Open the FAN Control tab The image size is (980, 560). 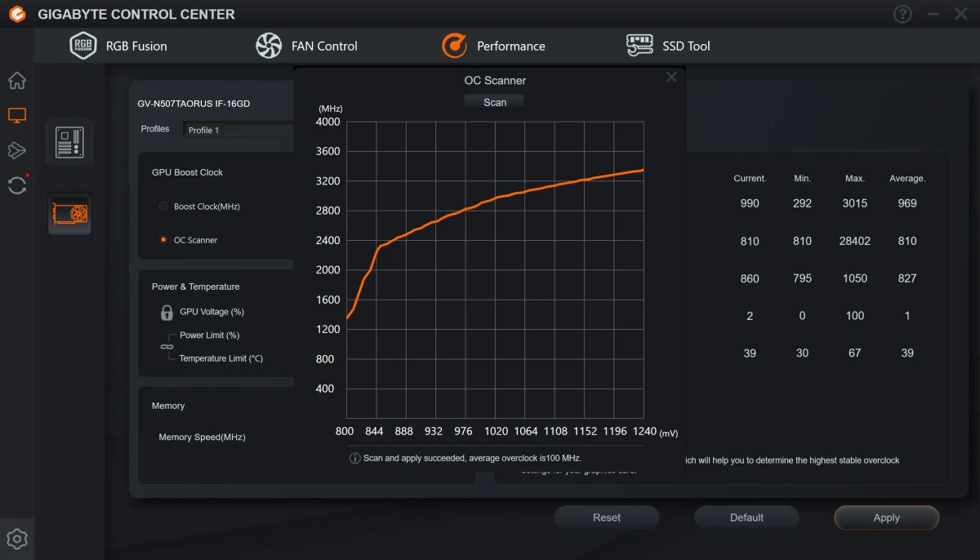306,46
